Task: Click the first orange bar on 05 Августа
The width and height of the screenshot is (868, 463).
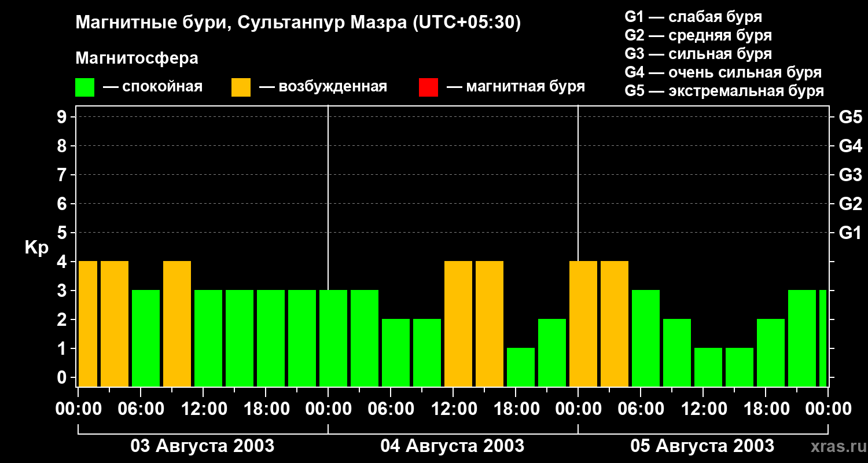Action: tap(583, 324)
